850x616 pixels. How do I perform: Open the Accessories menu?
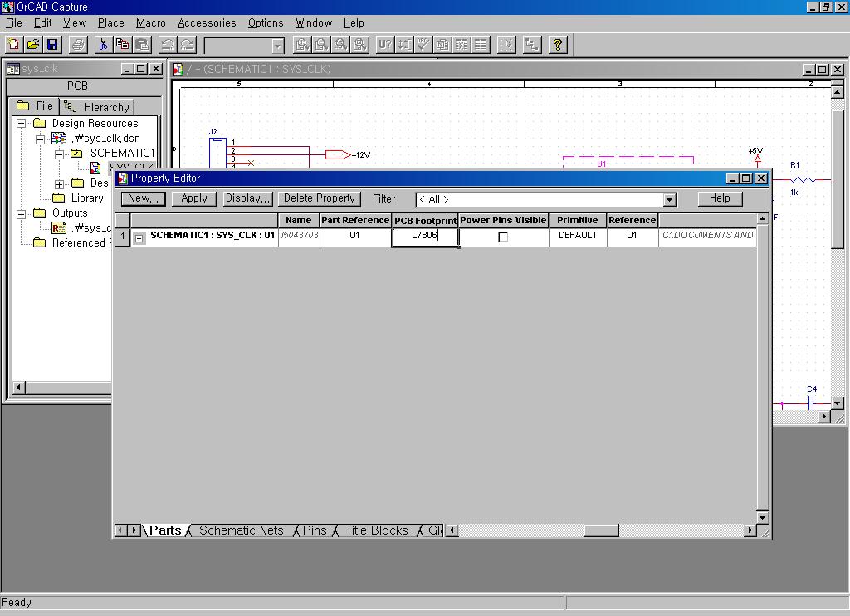point(207,22)
